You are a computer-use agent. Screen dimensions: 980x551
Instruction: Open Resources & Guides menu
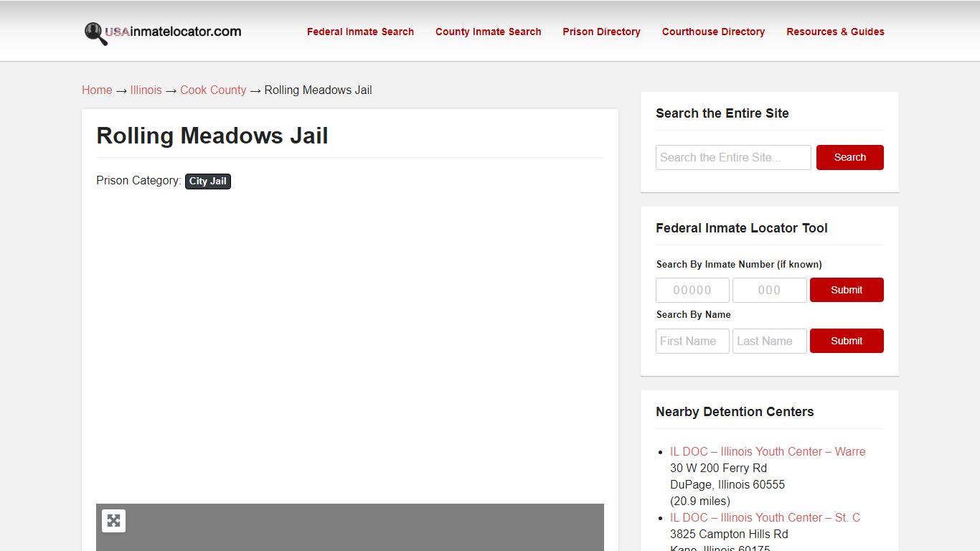(x=835, y=32)
